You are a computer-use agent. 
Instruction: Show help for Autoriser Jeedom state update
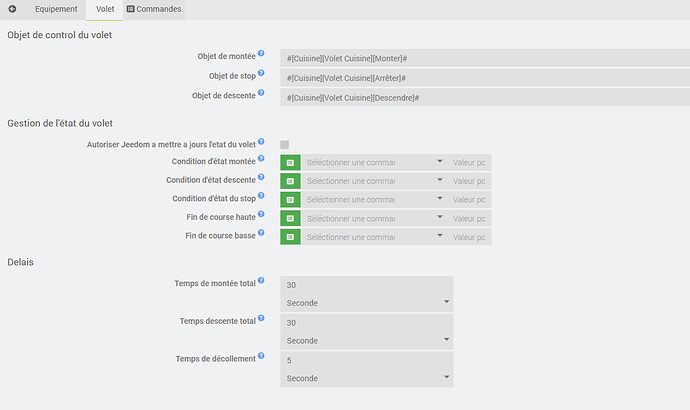(x=261, y=142)
